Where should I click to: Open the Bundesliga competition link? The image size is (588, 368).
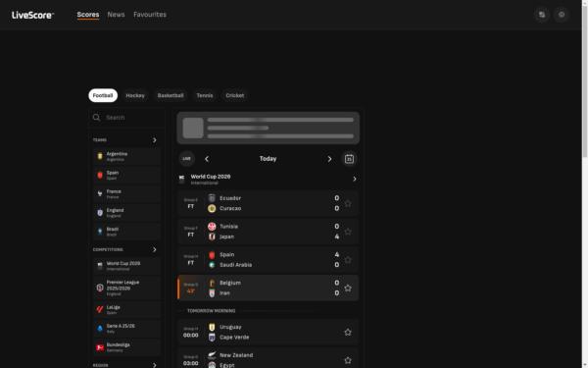pos(126,347)
